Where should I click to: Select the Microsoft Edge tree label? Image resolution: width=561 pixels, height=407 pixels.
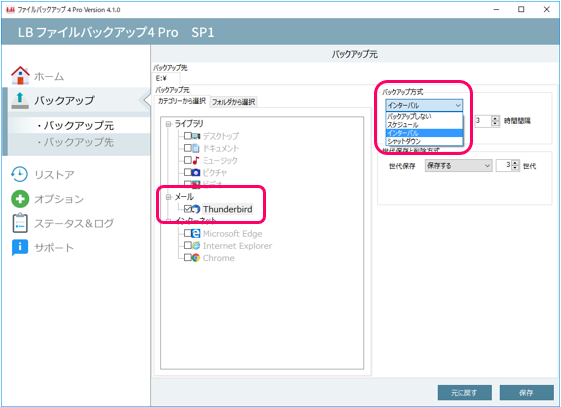tap(233, 234)
